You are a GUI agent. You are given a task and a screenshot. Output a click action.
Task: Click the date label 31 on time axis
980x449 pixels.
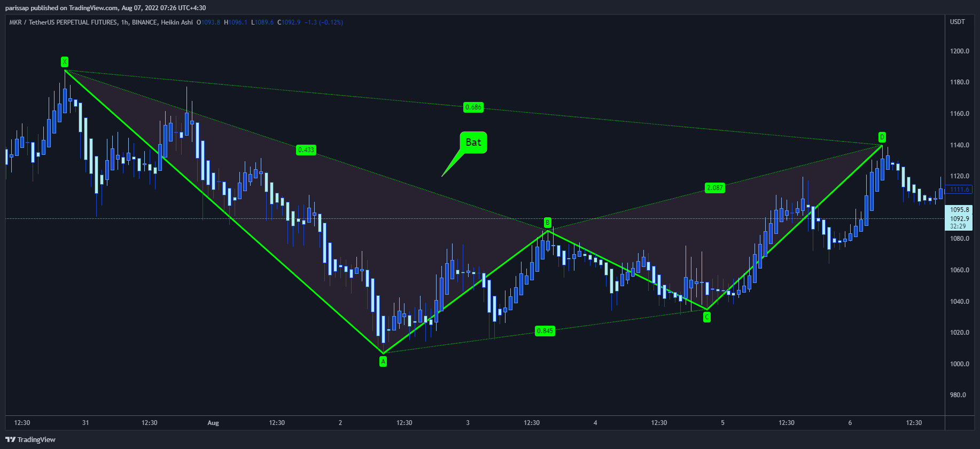[85, 423]
